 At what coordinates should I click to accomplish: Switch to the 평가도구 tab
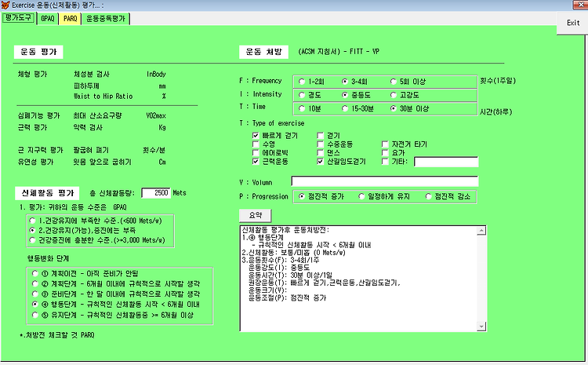pos(18,17)
